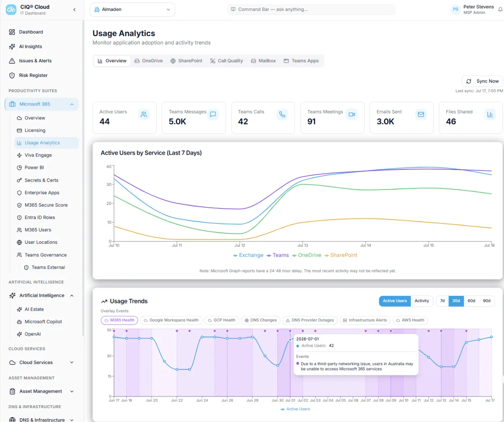This screenshot has width=504, height=422.
Task: Open Licensing under Microsoft 365
Action: (x=46, y=130)
